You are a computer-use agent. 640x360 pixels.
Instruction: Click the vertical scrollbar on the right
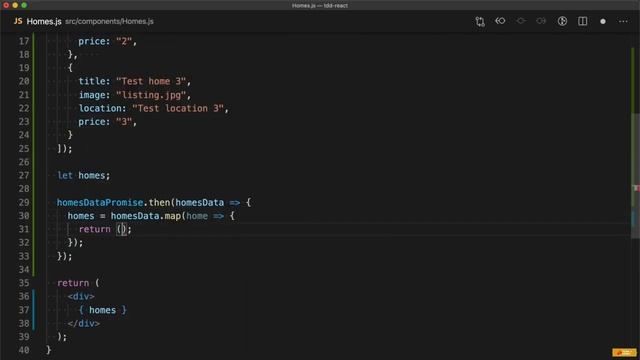point(636,176)
